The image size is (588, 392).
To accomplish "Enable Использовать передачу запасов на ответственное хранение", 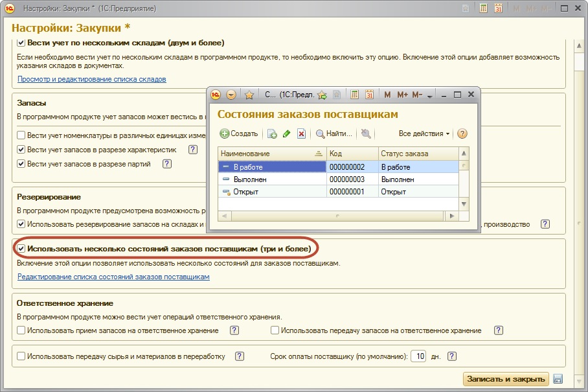I will point(275,330).
